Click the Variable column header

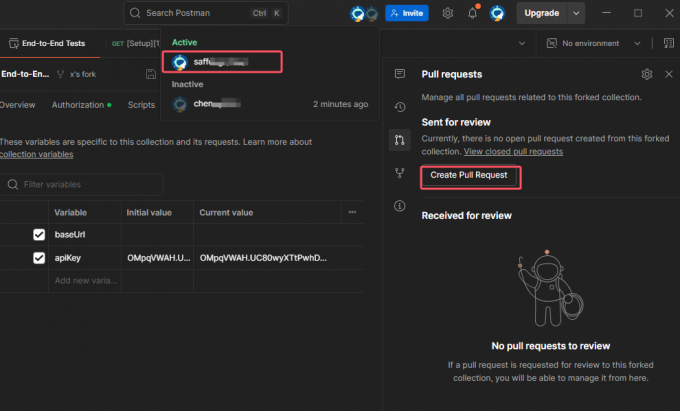tap(70, 212)
